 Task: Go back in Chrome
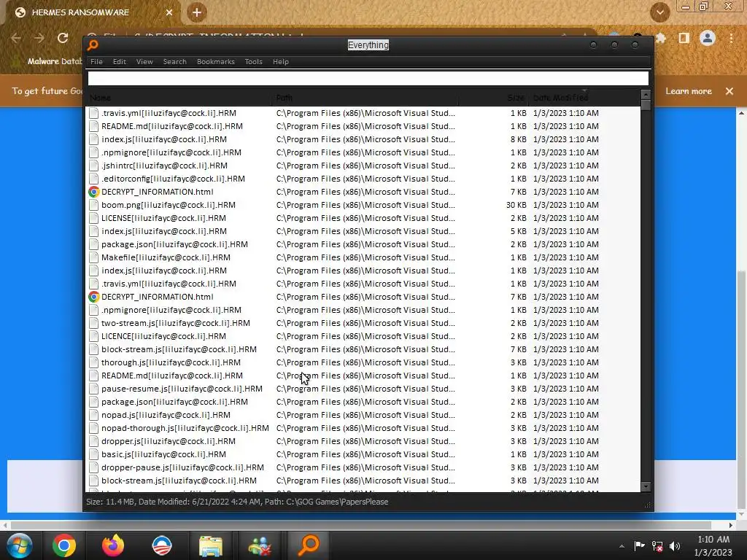tap(16, 38)
